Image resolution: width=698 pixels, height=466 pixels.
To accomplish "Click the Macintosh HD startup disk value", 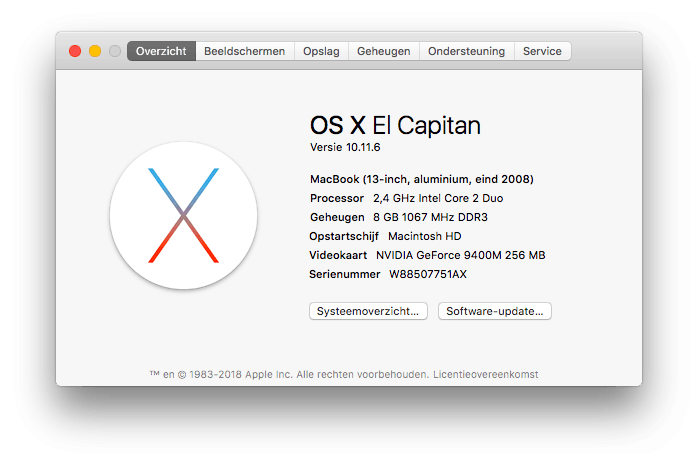I will click(425, 236).
